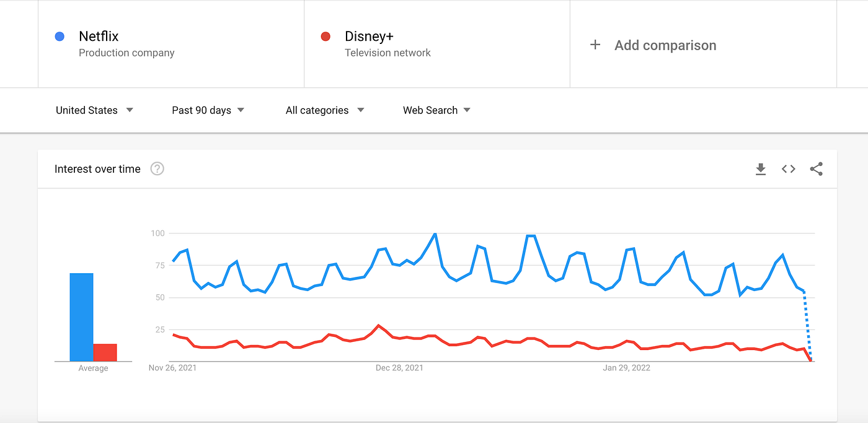Open the United States region dropdown
The height and width of the screenshot is (423, 868).
tap(94, 110)
